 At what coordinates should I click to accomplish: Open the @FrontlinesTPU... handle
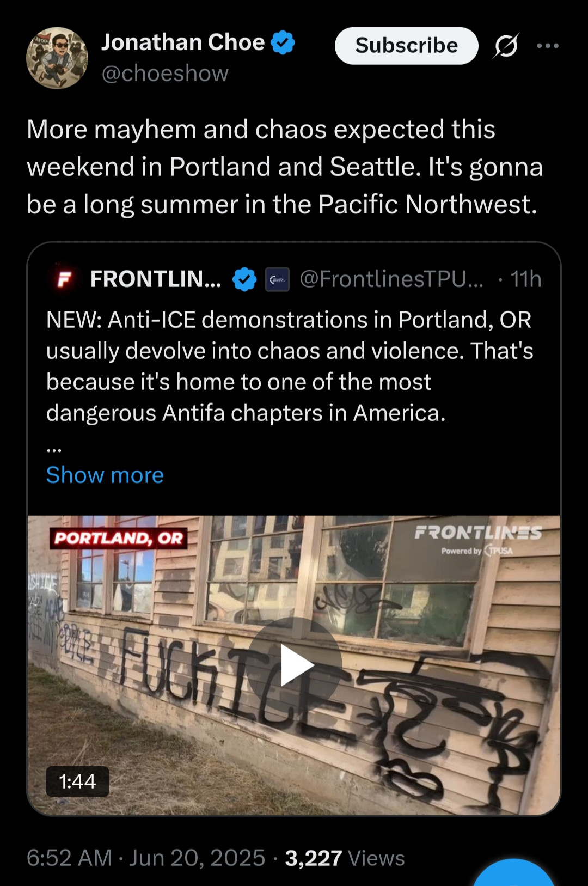(391, 279)
